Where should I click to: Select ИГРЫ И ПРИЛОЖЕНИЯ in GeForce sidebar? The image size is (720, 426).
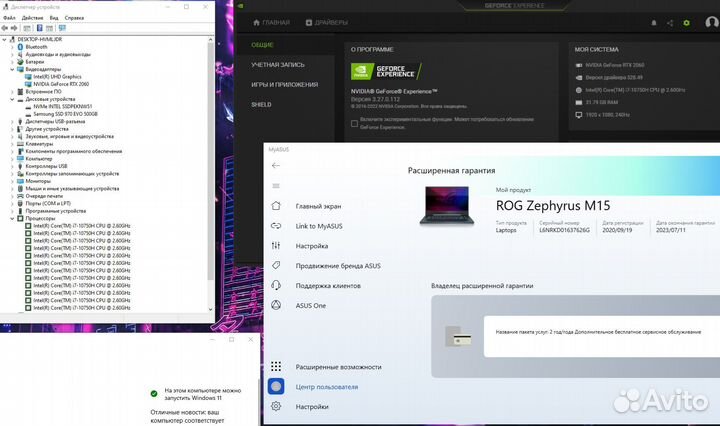(x=284, y=84)
